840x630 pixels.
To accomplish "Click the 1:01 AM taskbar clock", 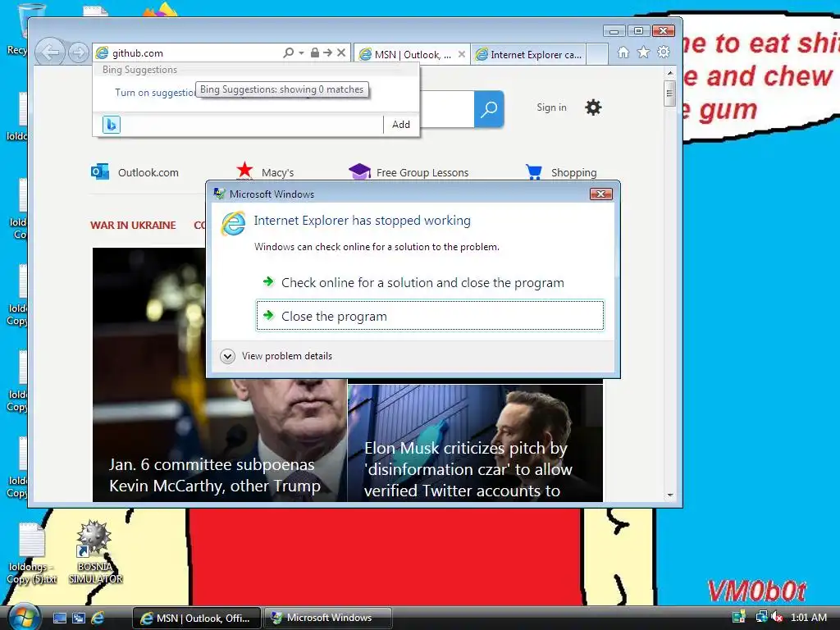I will coord(808,617).
